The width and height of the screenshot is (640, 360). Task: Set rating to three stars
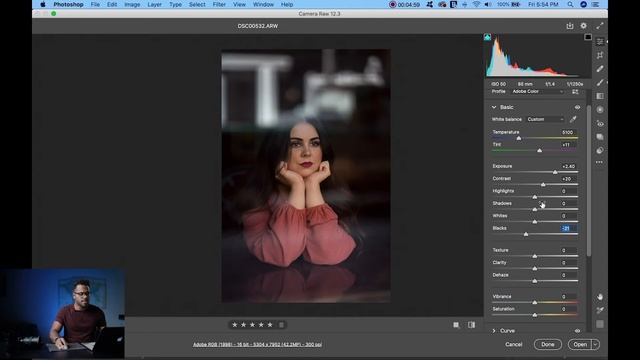coord(252,325)
